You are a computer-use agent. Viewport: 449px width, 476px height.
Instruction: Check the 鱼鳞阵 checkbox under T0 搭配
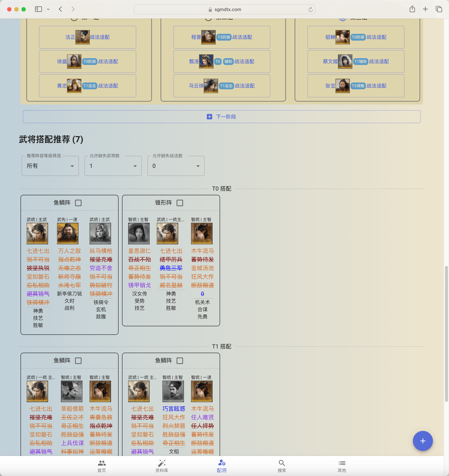click(78, 203)
